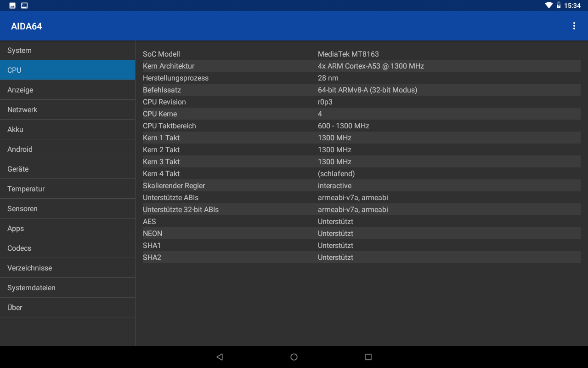Select the SoC Modell label

tap(161, 54)
